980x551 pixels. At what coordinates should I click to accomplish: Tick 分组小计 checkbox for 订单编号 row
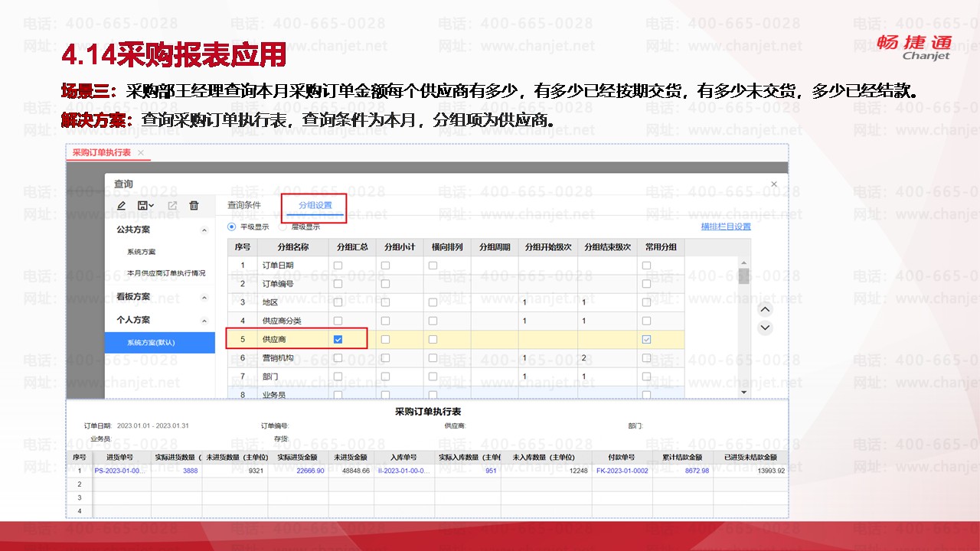[385, 284]
